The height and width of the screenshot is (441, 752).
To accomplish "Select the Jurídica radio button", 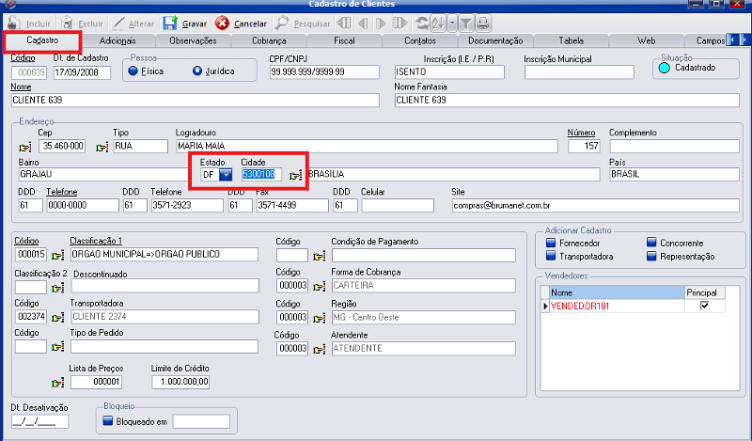I will pyautogui.click(x=197, y=71).
